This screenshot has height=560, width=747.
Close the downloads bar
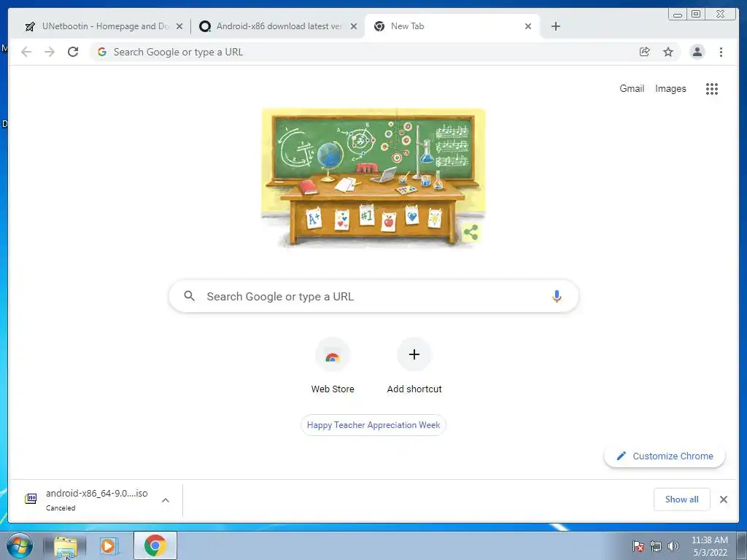coord(723,499)
